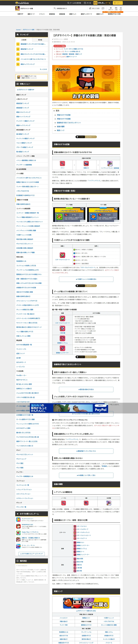Click the エターナルバトルスーツ icon in 7-day challenge table
The image size is (138, 644).
62,255
